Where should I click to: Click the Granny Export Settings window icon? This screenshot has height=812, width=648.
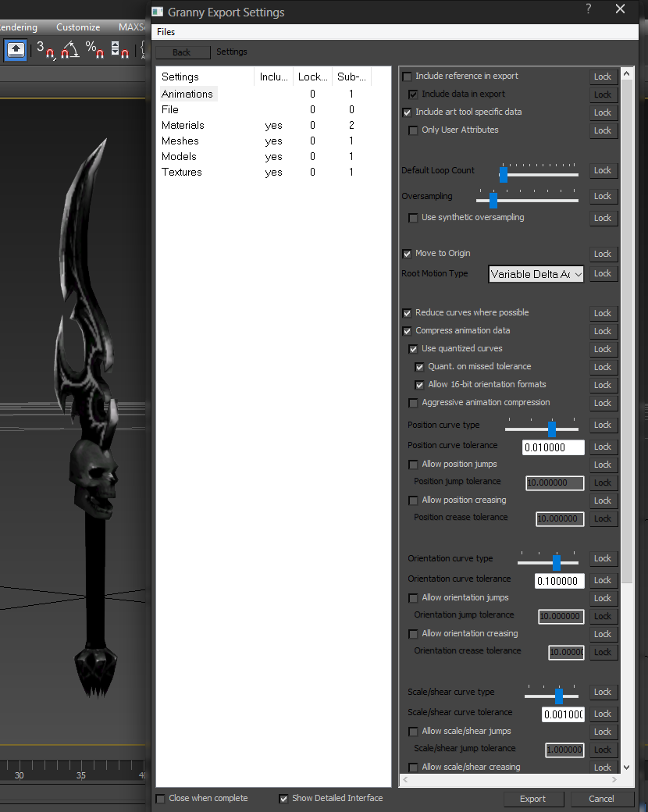(x=158, y=12)
